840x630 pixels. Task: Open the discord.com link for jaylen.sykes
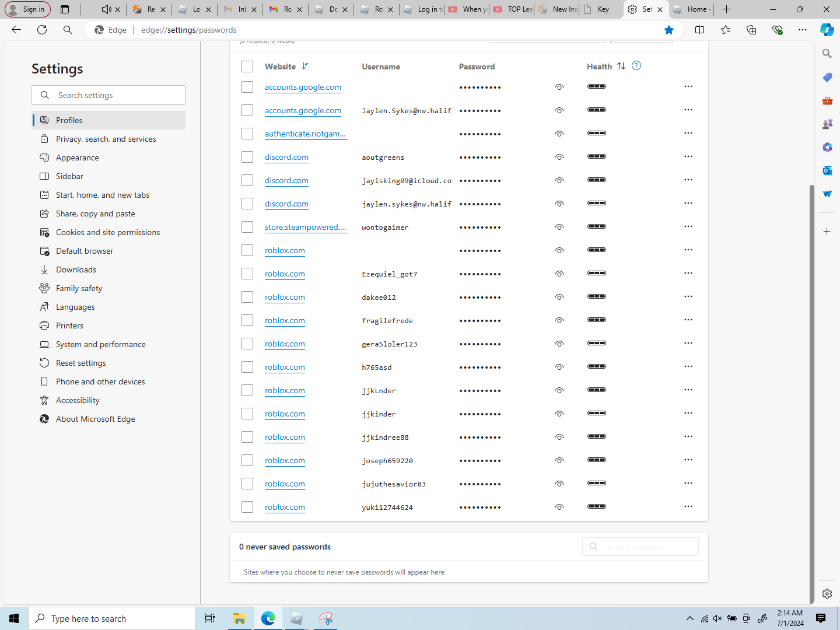tap(286, 204)
